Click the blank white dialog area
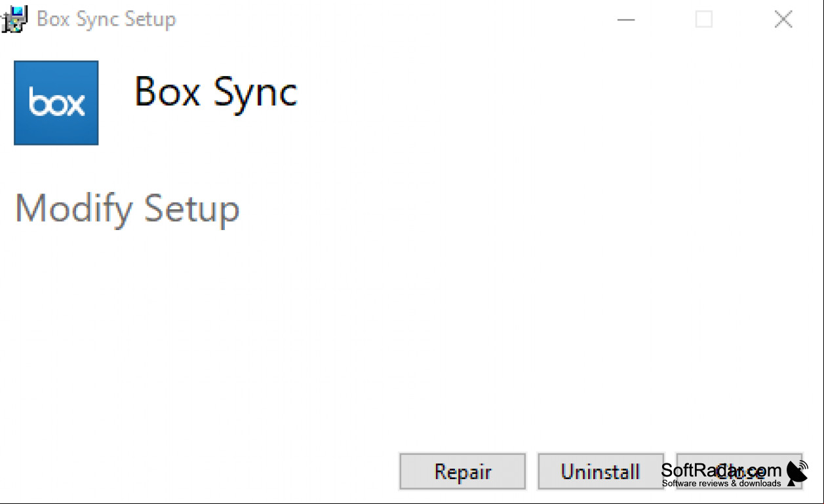 pos(412,328)
